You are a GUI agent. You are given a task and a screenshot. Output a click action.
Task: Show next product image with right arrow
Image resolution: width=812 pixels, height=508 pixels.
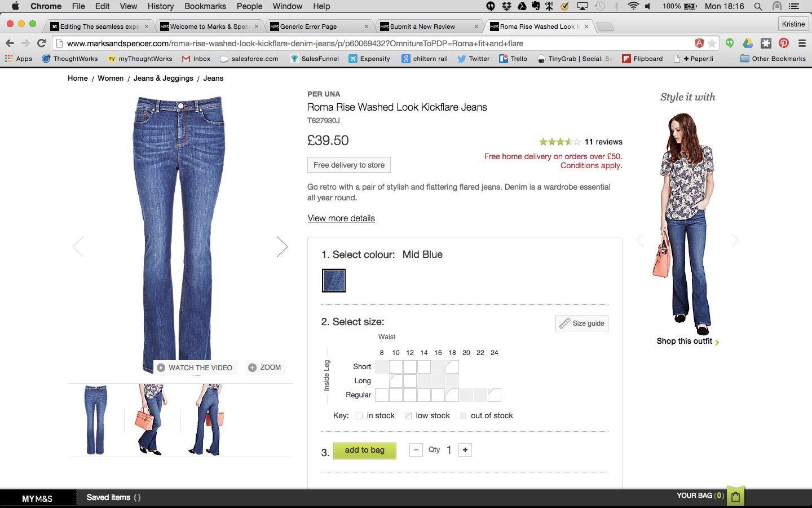pos(282,247)
